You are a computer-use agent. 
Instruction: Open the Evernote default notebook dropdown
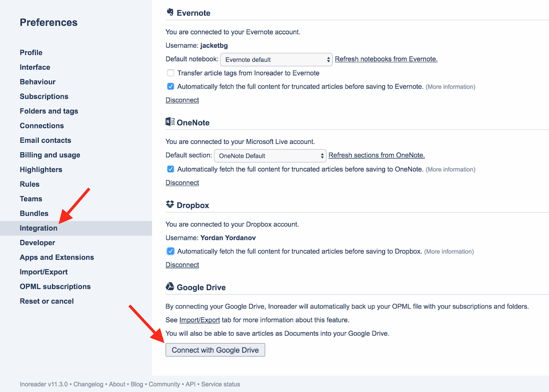(277, 60)
